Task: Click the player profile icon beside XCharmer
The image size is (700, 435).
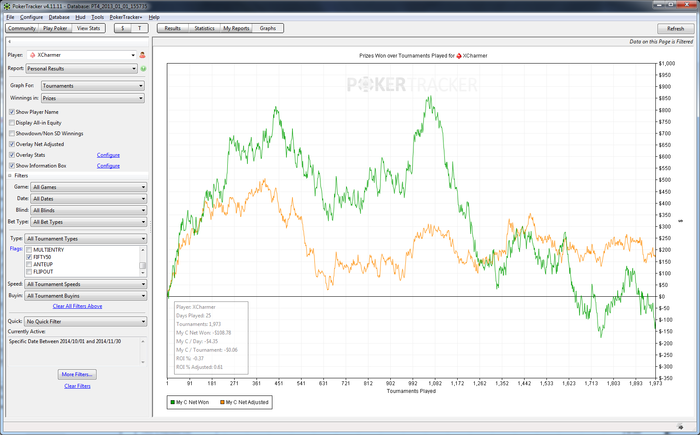Action: click(142, 55)
